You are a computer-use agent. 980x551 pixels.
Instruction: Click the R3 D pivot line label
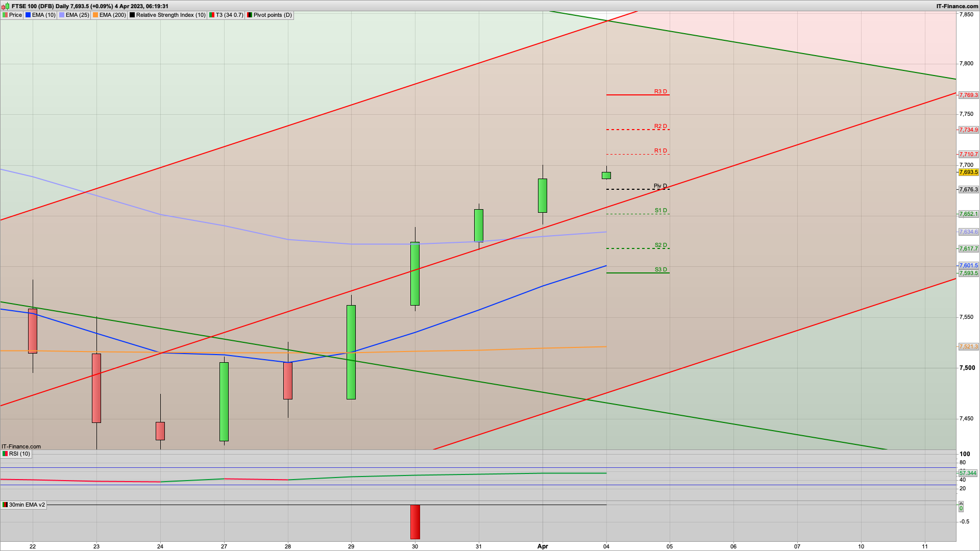click(x=660, y=92)
